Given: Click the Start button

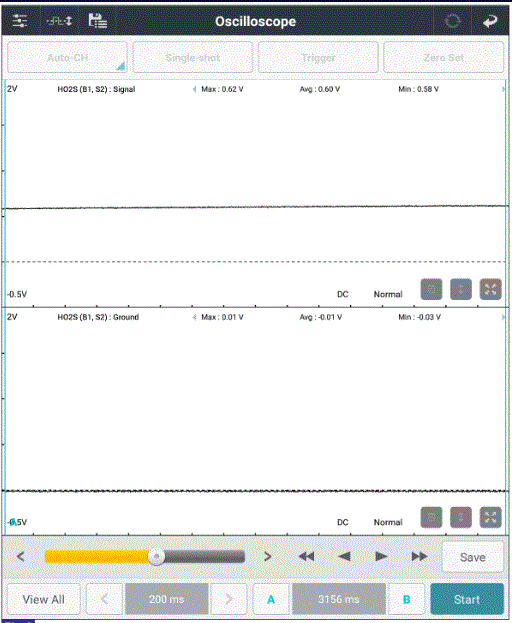Looking at the screenshot, I should [x=467, y=599].
